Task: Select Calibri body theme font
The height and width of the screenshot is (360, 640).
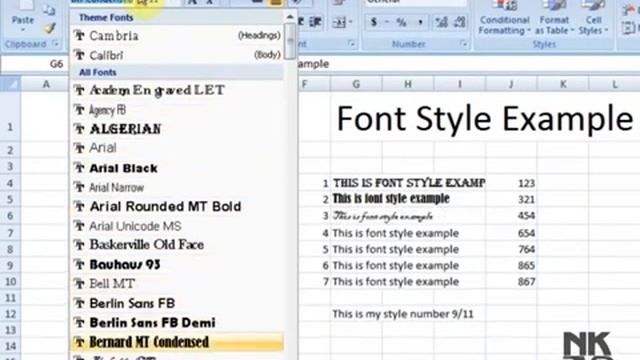Action: pyautogui.click(x=177, y=55)
